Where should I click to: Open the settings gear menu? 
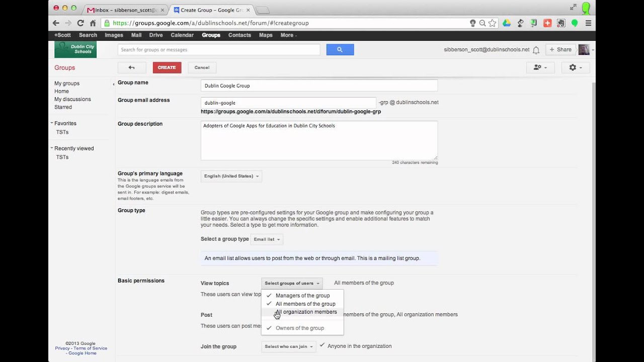pyautogui.click(x=575, y=67)
